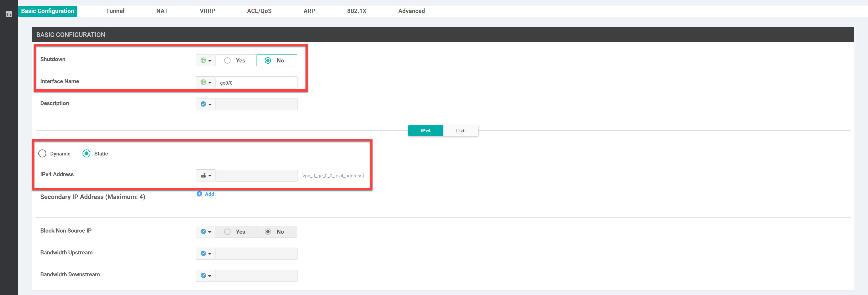Image resolution: width=868 pixels, height=295 pixels.
Task: Click the Interface Name field containing ge0/0
Action: pyautogui.click(x=257, y=83)
